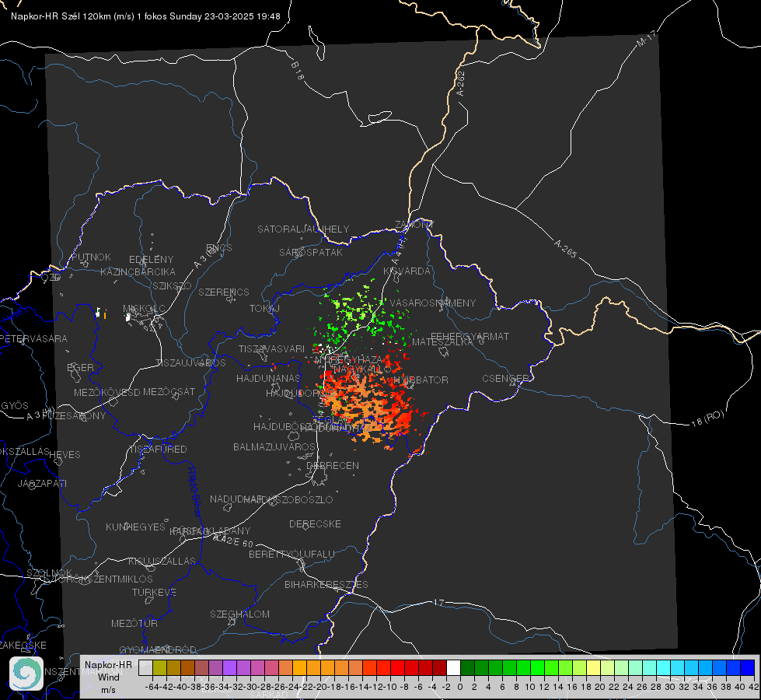
Task: Click the VÁSÁROSNAMÉNY label
Action: click(433, 303)
